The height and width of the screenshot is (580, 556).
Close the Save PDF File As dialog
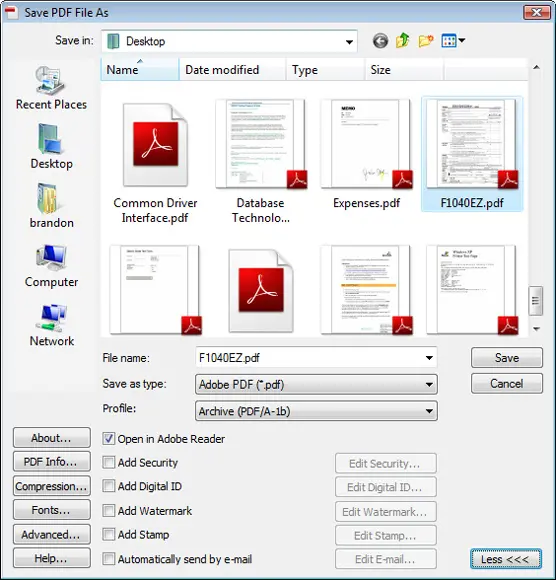537,13
